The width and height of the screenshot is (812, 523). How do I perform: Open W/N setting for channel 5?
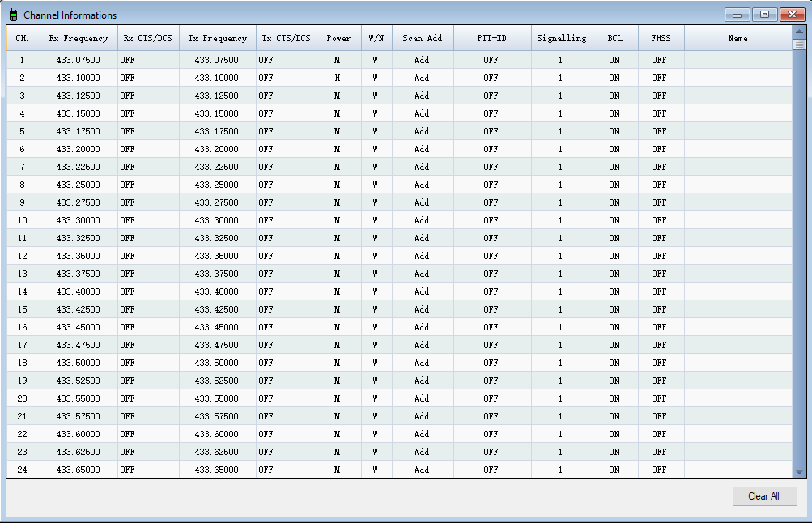pos(376,131)
